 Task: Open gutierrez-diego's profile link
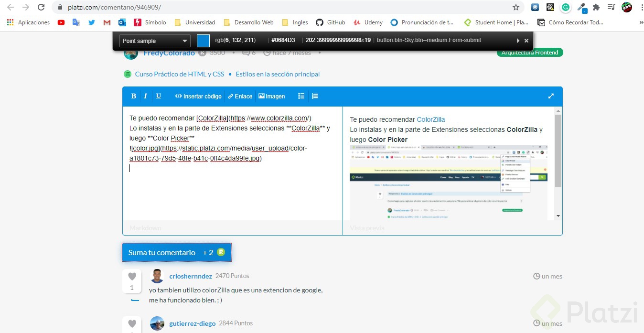193,323
